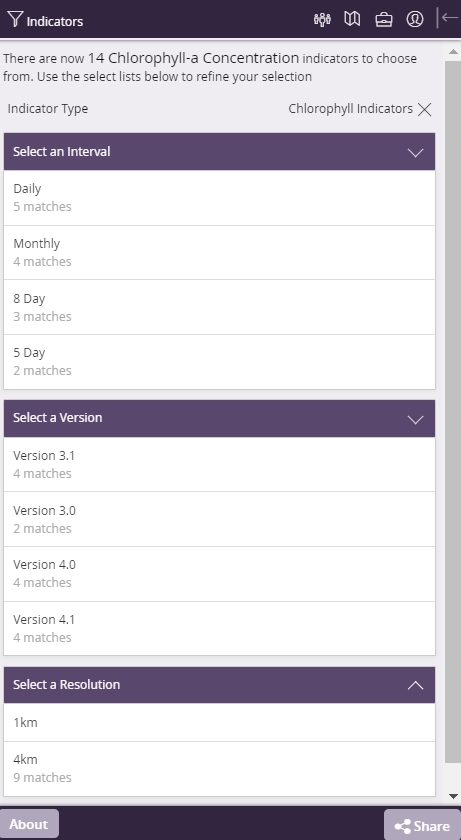Open the About button
The height and width of the screenshot is (840, 461).
pyautogui.click(x=29, y=824)
